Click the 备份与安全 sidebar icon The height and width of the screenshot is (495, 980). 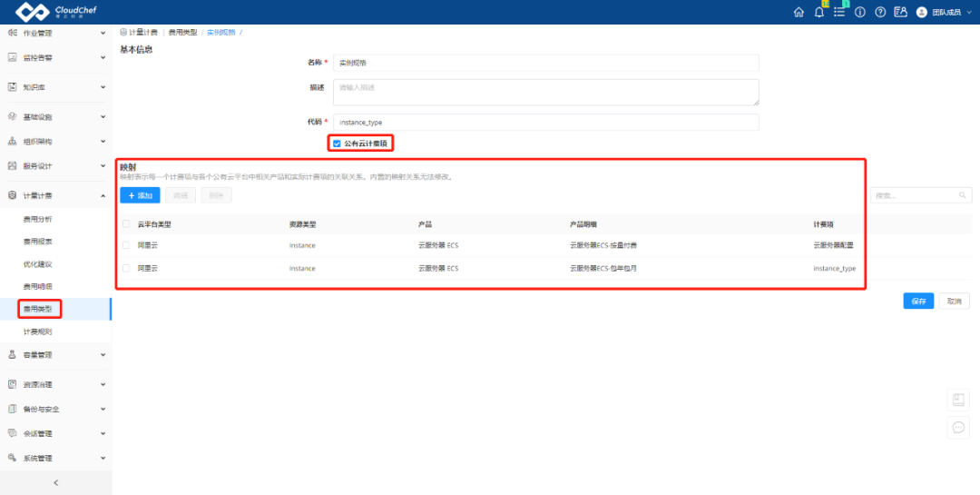click(12, 409)
